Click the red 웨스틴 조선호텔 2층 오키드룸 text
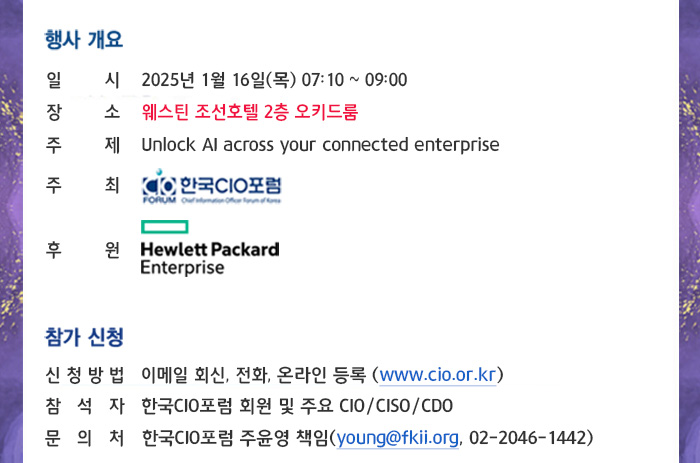 tap(250, 112)
